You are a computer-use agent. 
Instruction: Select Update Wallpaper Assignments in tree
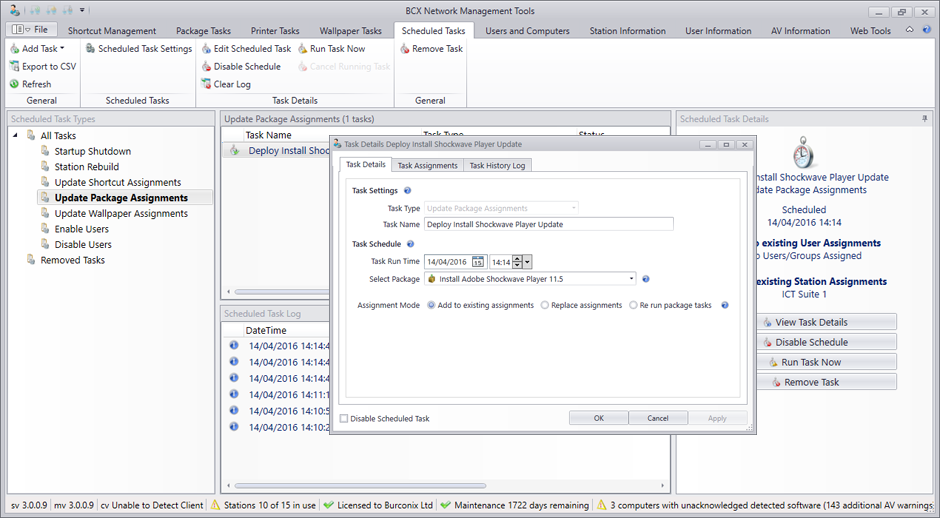(x=120, y=213)
